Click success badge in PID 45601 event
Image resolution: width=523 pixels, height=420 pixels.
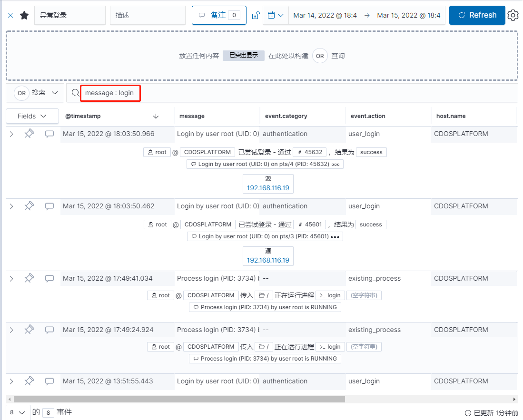(371, 225)
